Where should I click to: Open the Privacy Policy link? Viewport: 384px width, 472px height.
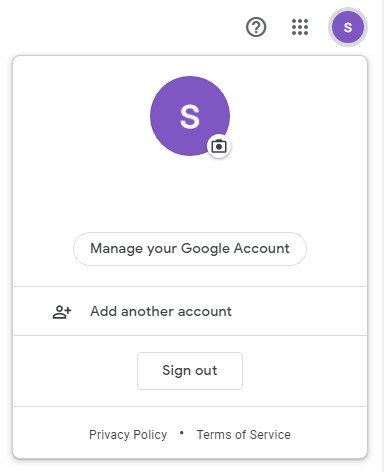coord(128,435)
